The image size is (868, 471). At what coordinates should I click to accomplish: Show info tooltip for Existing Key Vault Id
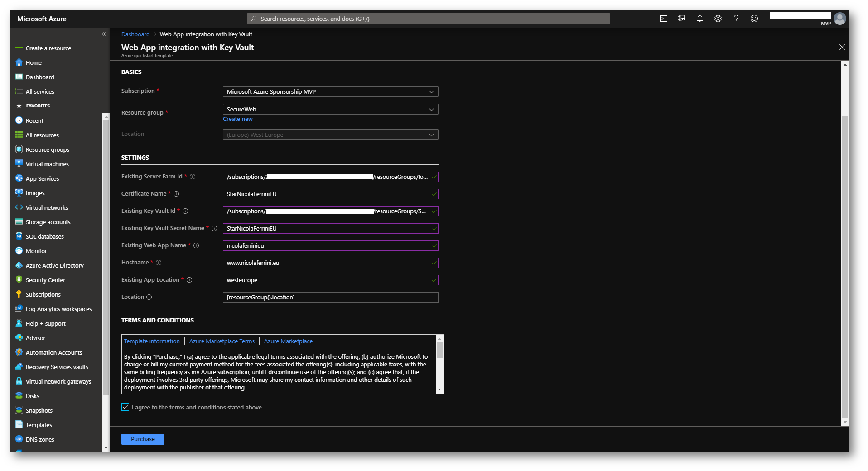(x=185, y=211)
